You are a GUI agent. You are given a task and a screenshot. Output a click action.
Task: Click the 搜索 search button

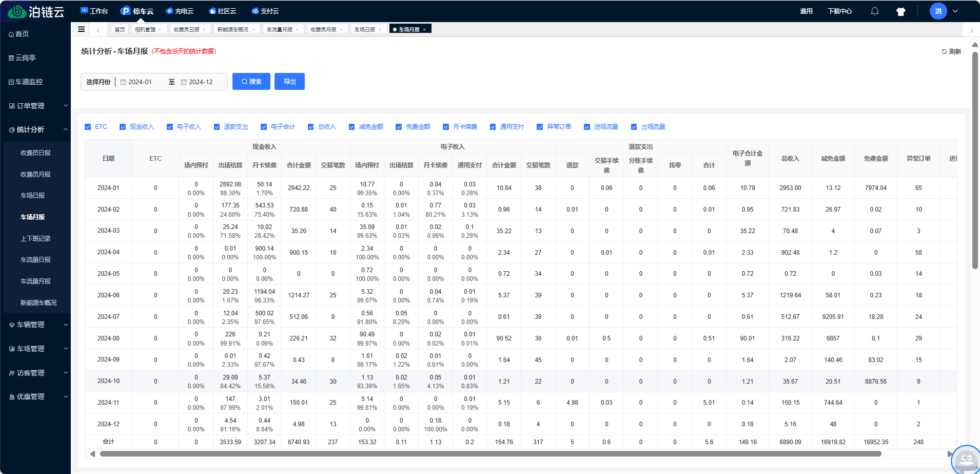[x=251, y=82]
